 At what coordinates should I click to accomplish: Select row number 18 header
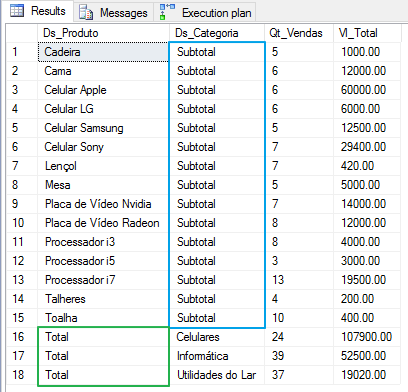coord(22,375)
